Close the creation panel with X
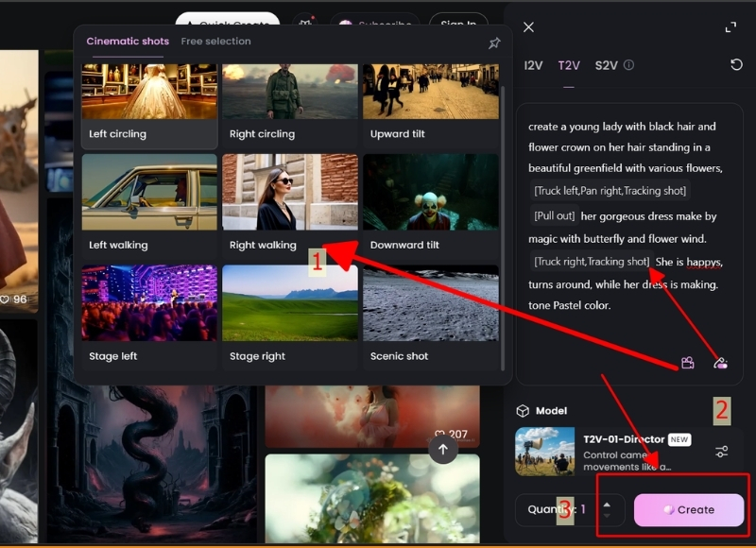The height and width of the screenshot is (548, 756). pos(528,27)
